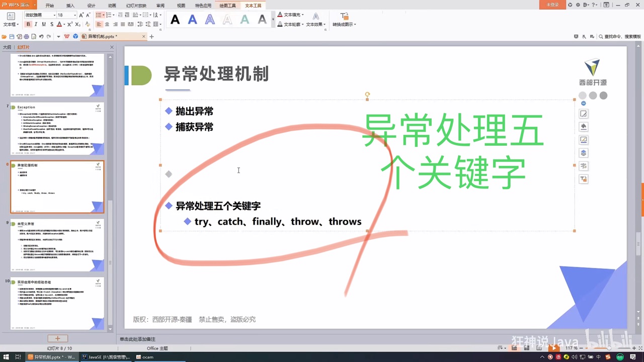Click the font color icon
This screenshot has height=362, width=644.
pyautogui.click(x=58, y=24)
